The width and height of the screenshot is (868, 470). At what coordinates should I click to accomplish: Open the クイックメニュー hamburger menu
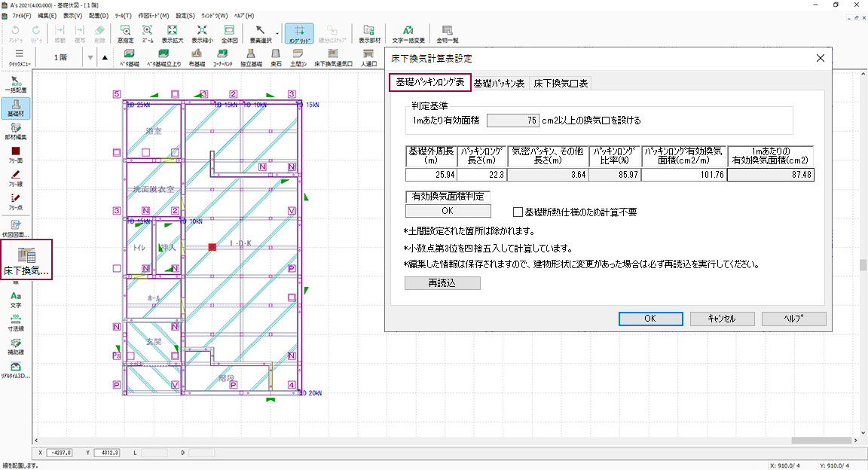point(20,57)
